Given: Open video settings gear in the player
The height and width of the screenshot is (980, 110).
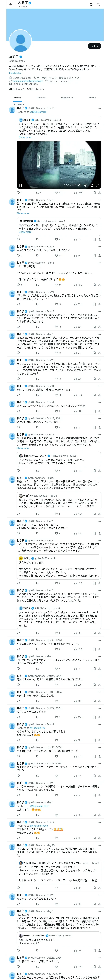Looking at the screenshot, I should [86, 185].
